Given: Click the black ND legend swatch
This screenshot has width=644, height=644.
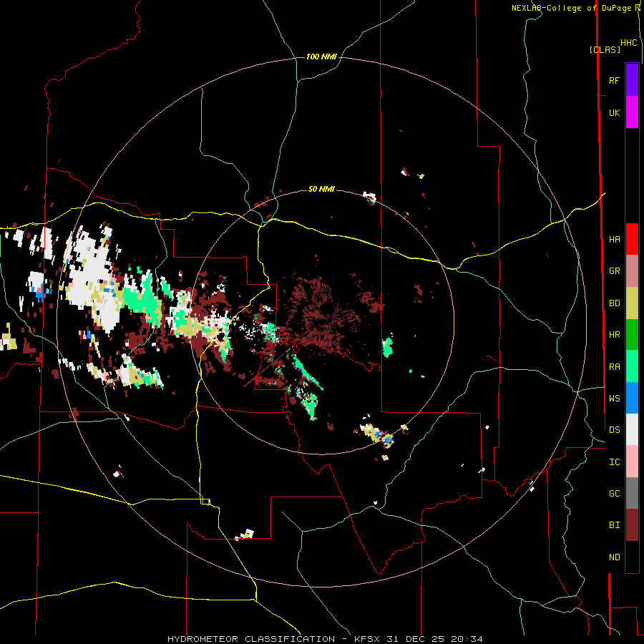Looking at the screenshot, I should pyautogui.click(x=632, y=557).
